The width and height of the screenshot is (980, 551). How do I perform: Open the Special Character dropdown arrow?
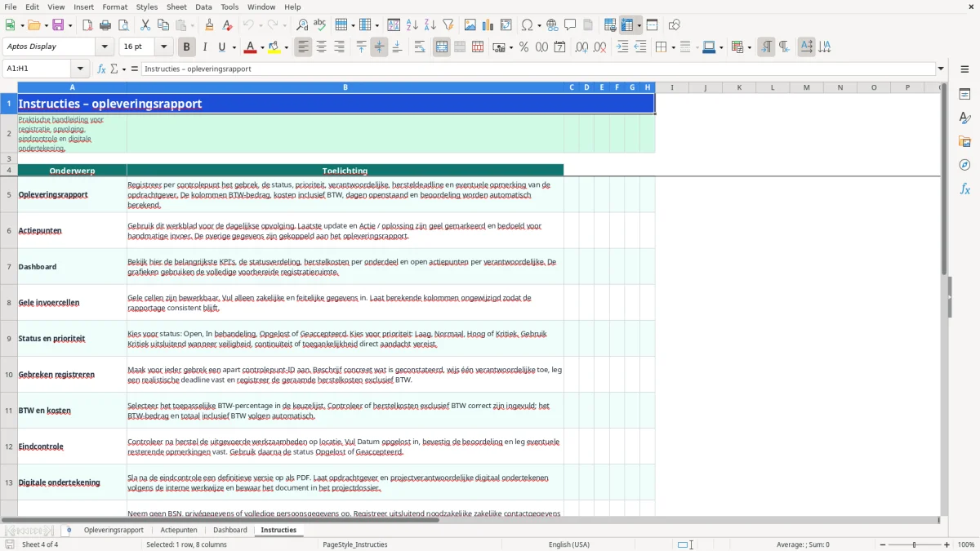(x=538, y=25)
